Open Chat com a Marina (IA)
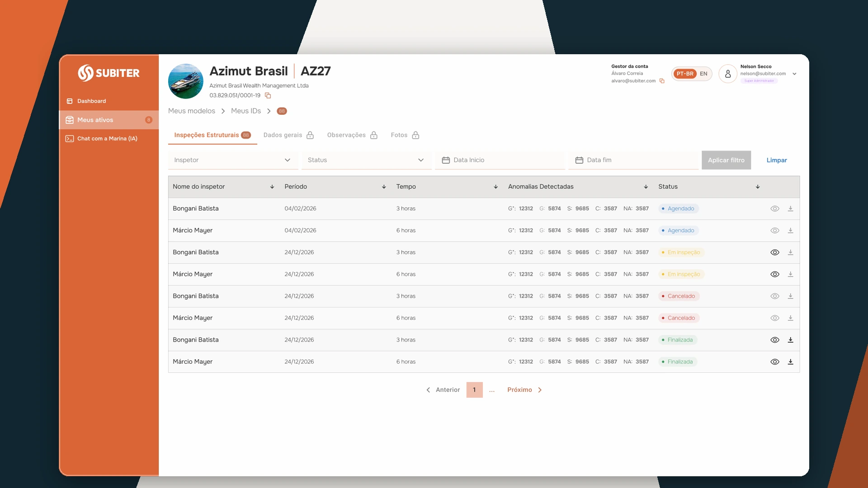This screenshot has width=868, height=488. (x=109, y=139)
